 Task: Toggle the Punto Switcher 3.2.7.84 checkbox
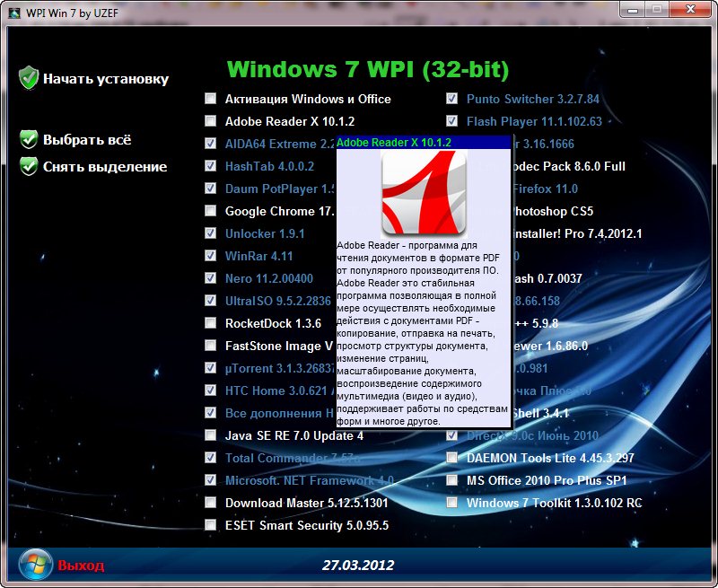tap(452, 99)
